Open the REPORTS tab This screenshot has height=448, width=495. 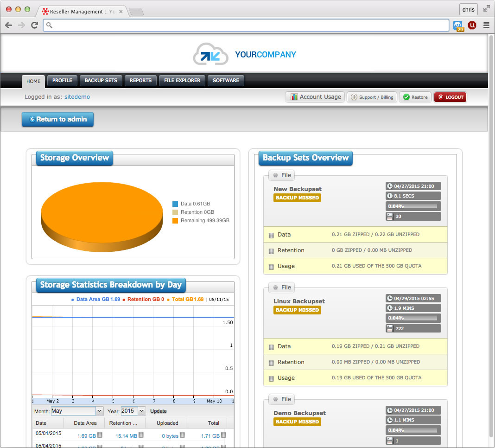coord(140,81)
